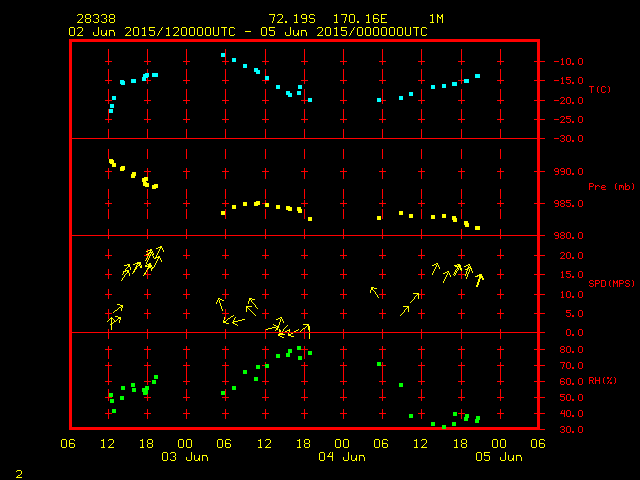640x480 pixels.
Task: Click the page number 2 at bottom left
Action: tap(18, 471)
